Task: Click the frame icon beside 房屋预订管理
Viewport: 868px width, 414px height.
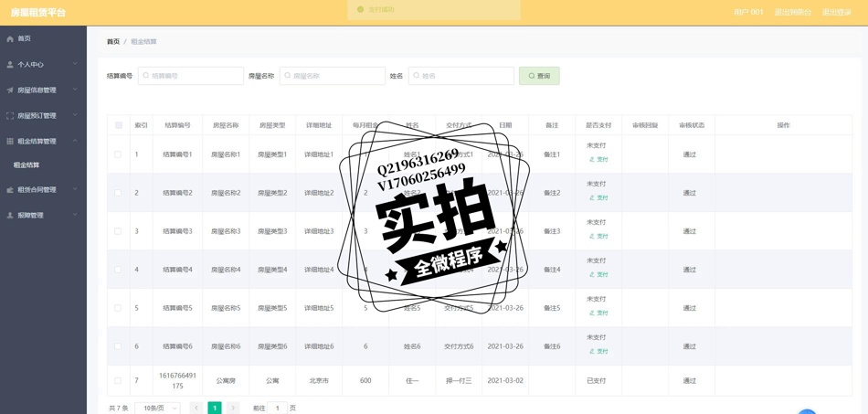Action: (x=10, y=116)
